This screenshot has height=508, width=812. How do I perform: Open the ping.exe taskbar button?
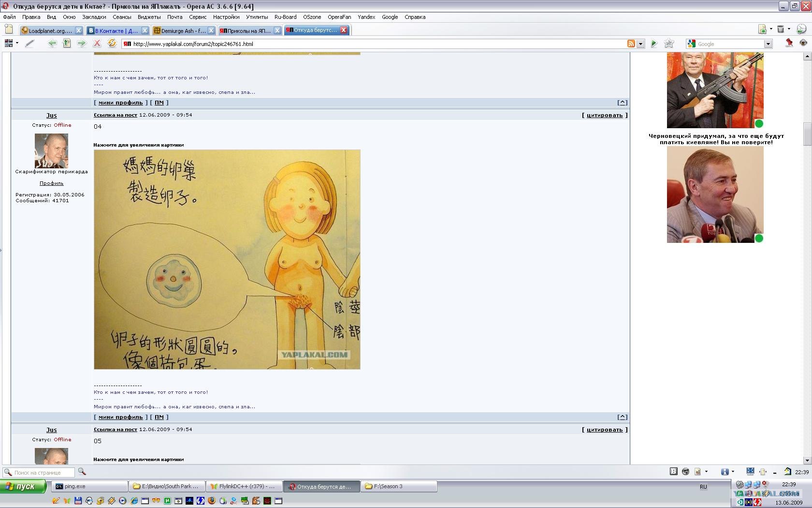pyautogui.click(x=89, y=487)
